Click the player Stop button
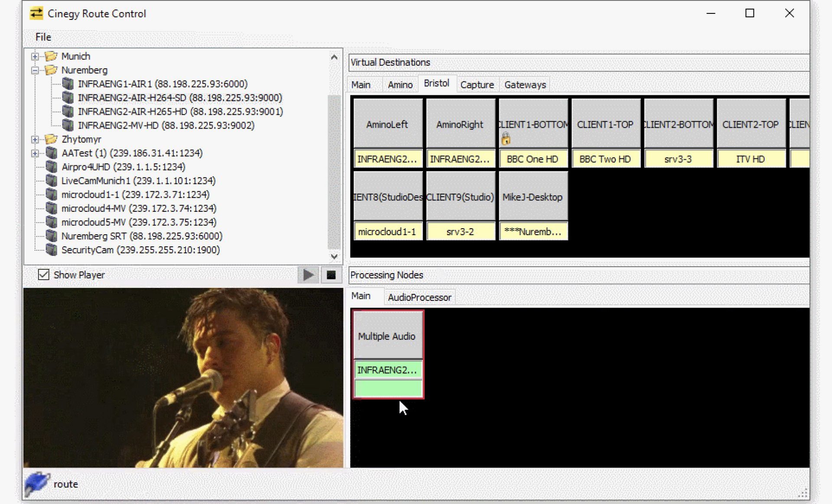 [x=331, y=275]
